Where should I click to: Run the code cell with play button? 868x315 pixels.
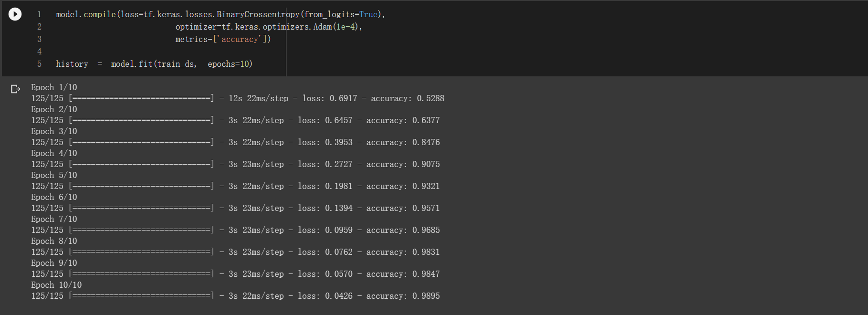coord(15,14)
